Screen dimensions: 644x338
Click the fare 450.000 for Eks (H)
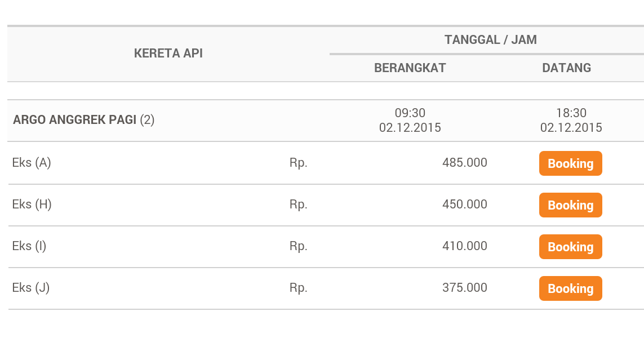point(465,204)
